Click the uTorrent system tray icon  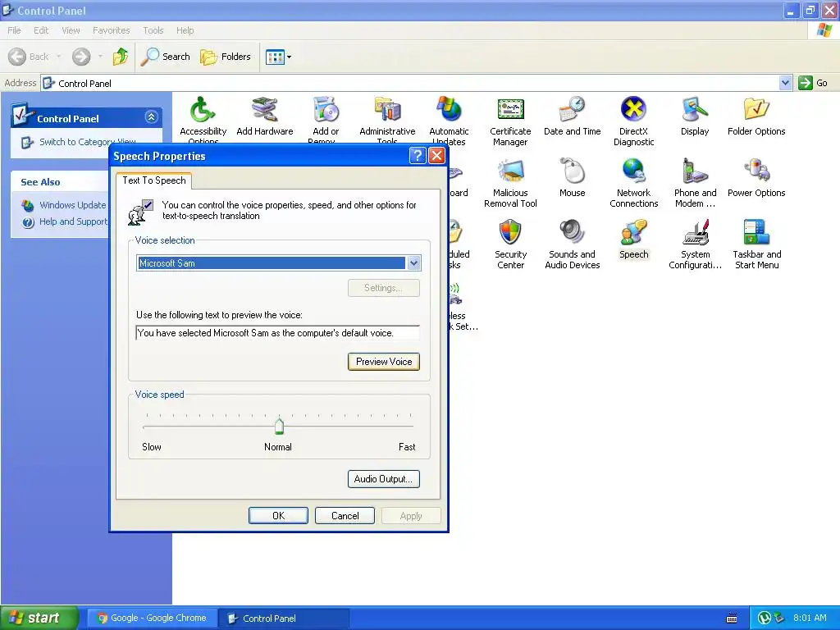coord(764,619)
